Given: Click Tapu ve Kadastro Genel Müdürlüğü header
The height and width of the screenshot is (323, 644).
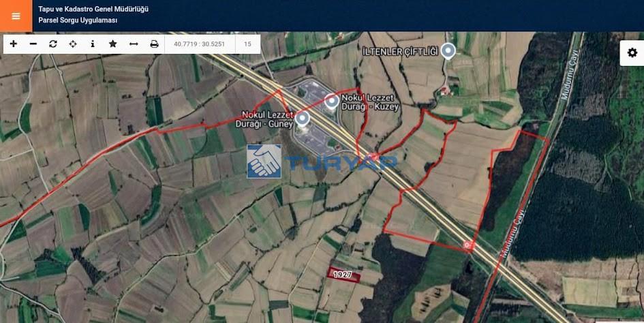Looking at the screenshot, I should pyautogui.click(x=93, y=9).
